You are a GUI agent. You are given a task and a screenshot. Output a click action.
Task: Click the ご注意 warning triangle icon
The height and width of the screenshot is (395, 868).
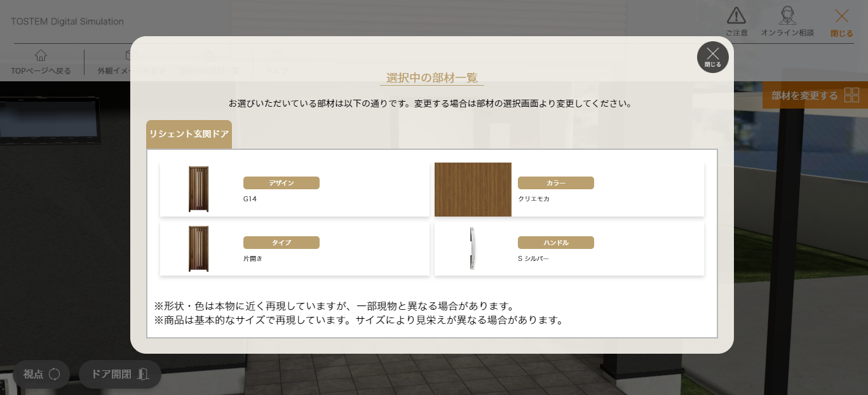point(736,15)
